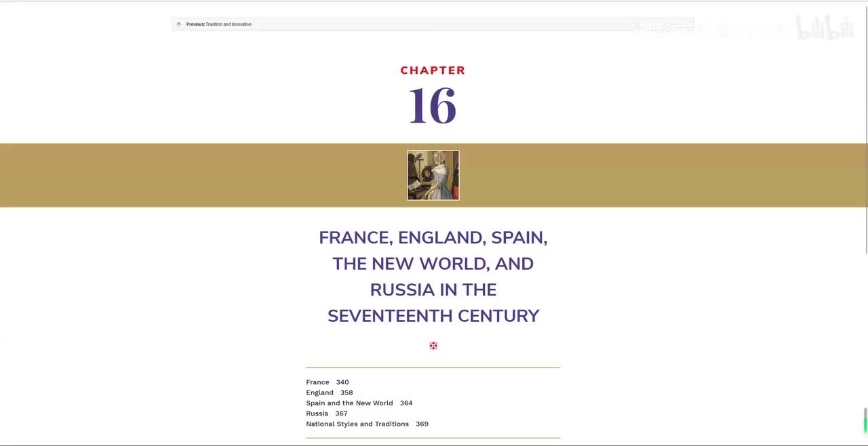Click the red CHAPTER label
The width and height of the screenshot is (868, 446).
pos(433,70)
